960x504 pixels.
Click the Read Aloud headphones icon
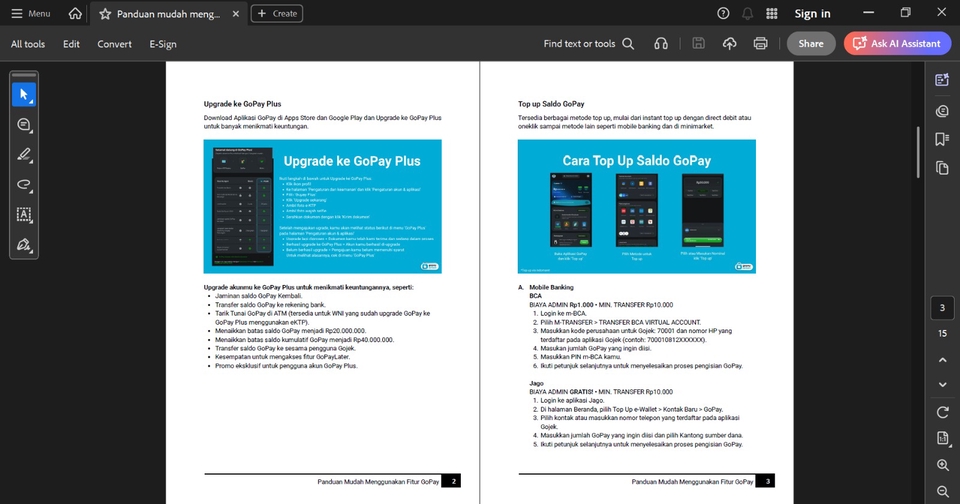pos(660,44)
